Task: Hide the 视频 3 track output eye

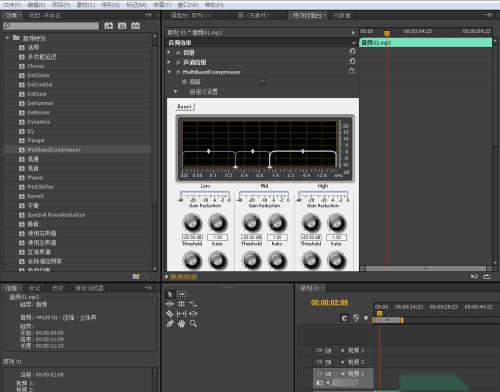Action: pyautogui.click(x=319, y=350)
